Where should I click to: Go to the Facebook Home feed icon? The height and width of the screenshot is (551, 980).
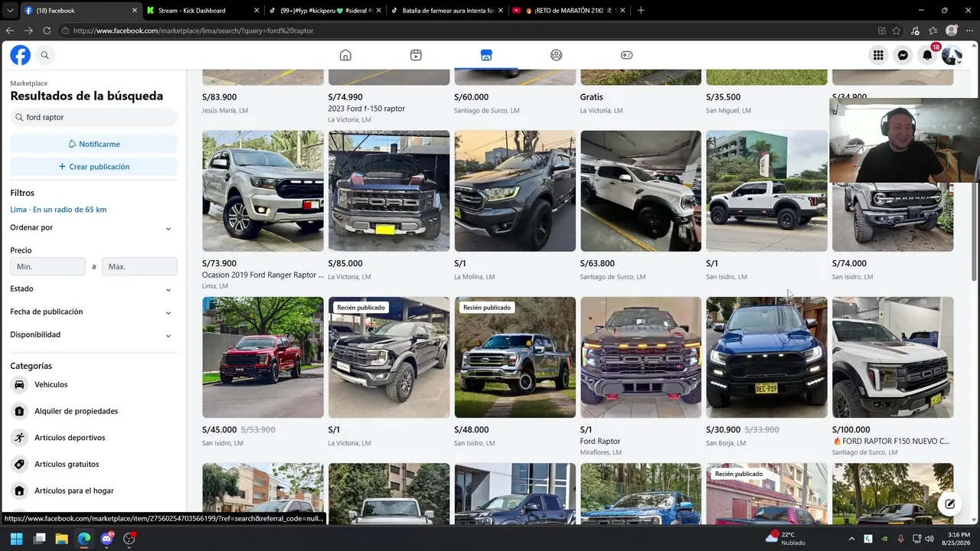coord(345,55)
